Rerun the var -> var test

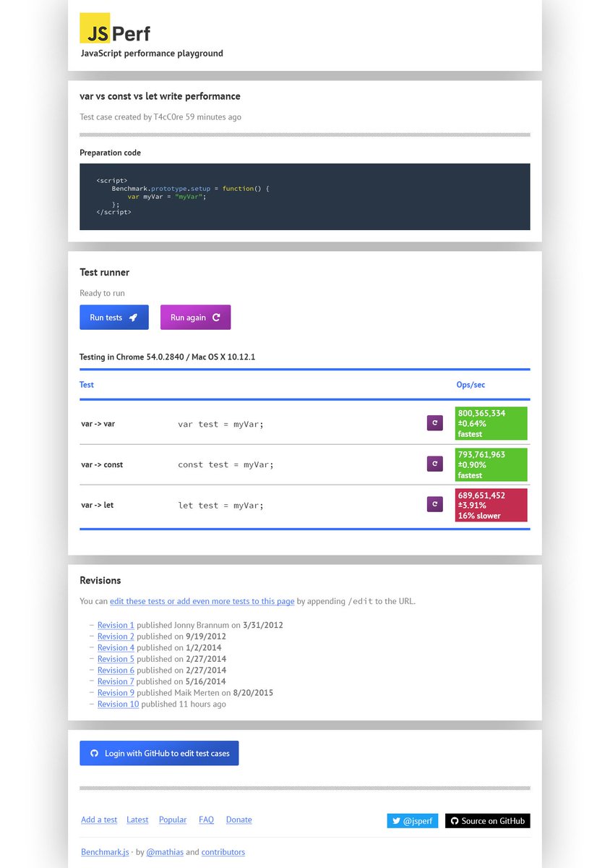[434, 423]
